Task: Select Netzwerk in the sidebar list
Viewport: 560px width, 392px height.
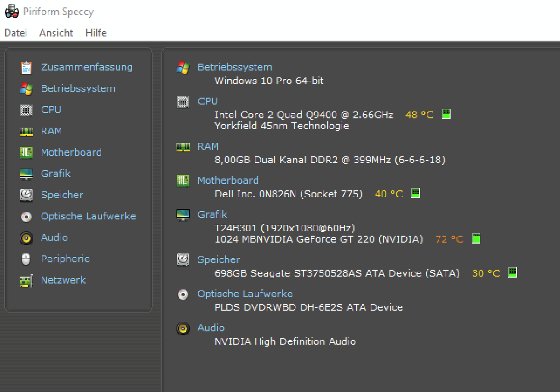Action: (64, 280)
